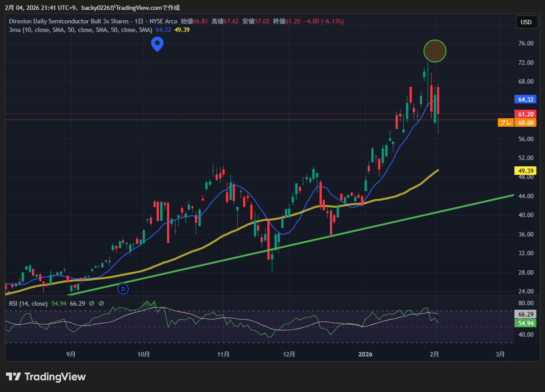Click the 2026 label on time axis

point(365,354)
